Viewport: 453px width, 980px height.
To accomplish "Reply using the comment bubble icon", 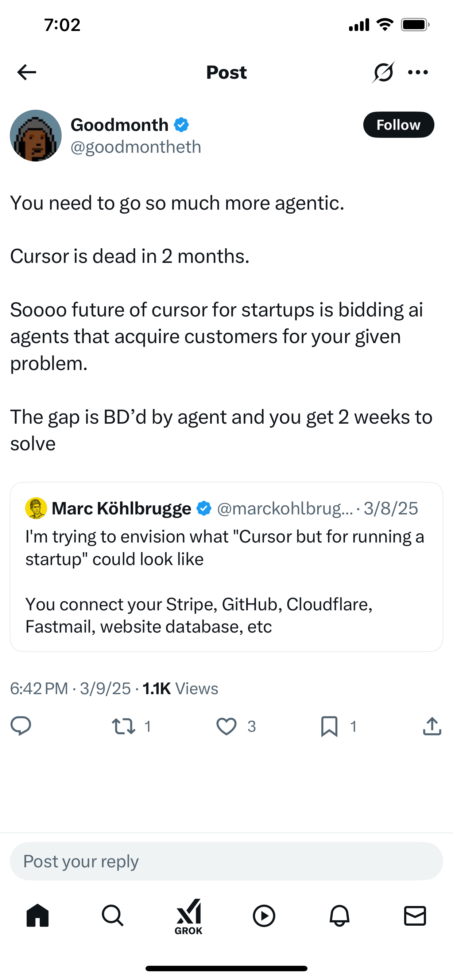I will [x=21, y=726].
